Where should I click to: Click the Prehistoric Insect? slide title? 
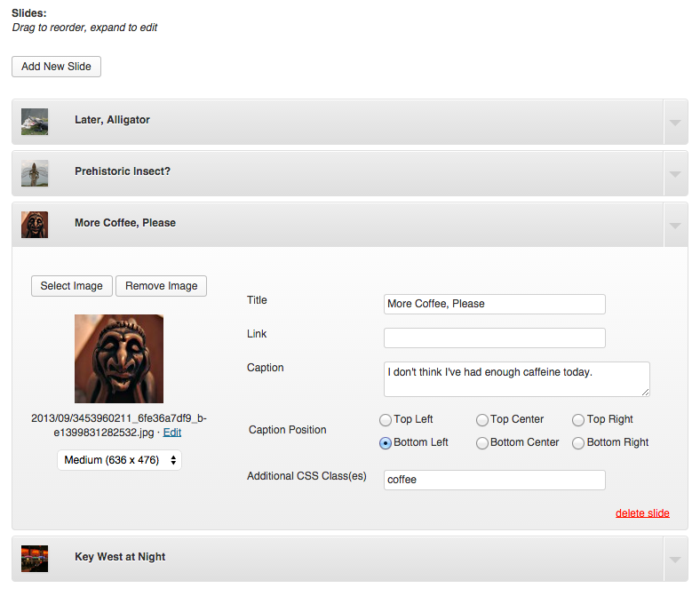pos(123,171)
